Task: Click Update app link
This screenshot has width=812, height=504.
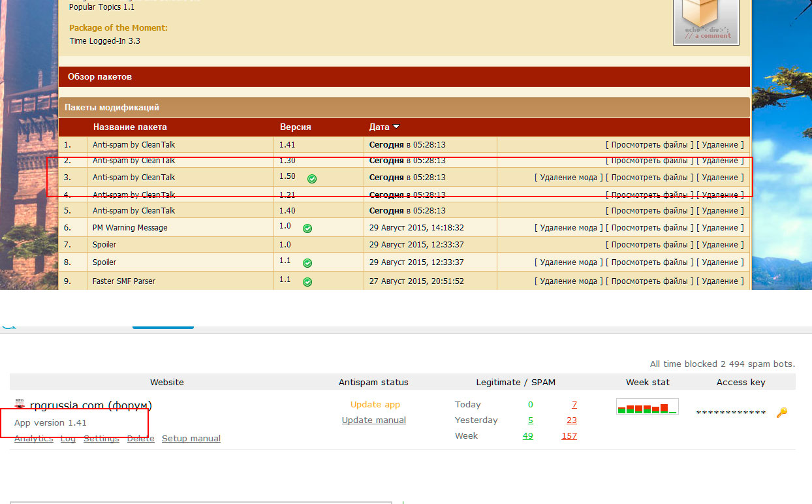Action: (x=375, y=404)
